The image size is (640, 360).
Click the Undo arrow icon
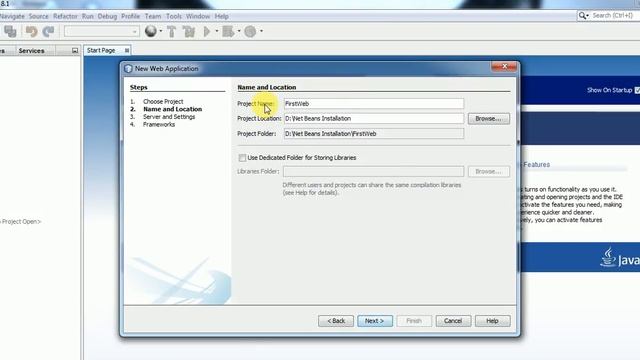31,31
